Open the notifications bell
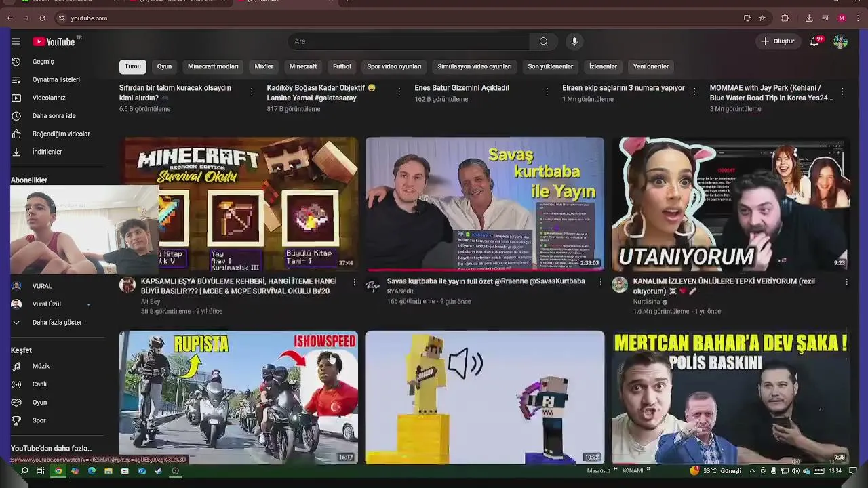This screenshot has height=488, width=868. coord(815,41)
